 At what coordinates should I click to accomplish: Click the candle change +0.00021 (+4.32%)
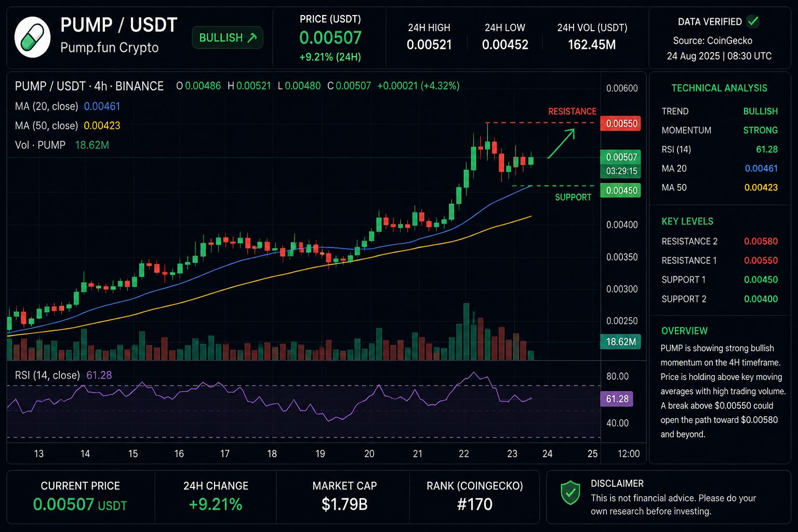click(x=418, y=86)
